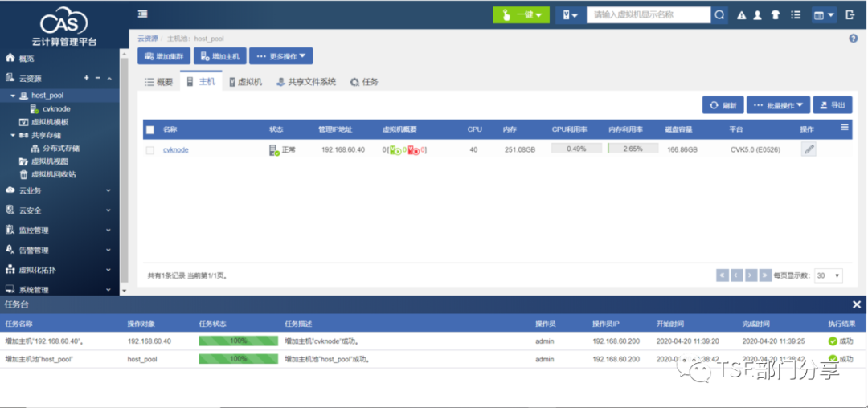The image size is (868, 408).
Task: Open the green 一键 dropdown
Action: 522,15
